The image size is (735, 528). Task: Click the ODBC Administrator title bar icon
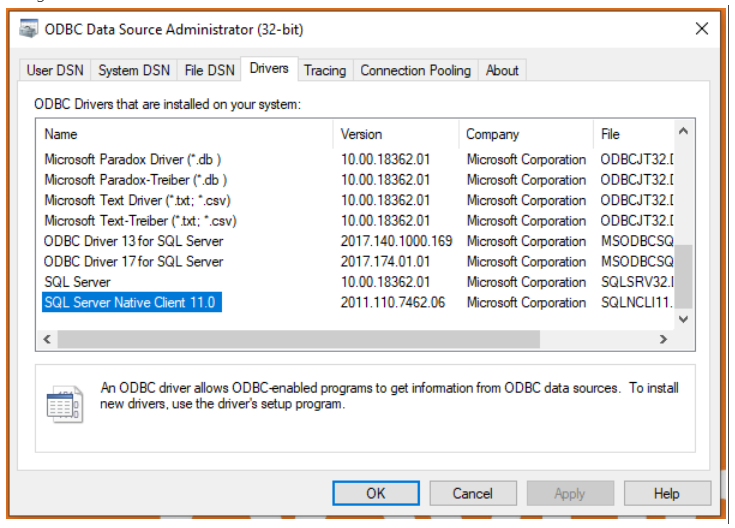click(x=29, y=29)
